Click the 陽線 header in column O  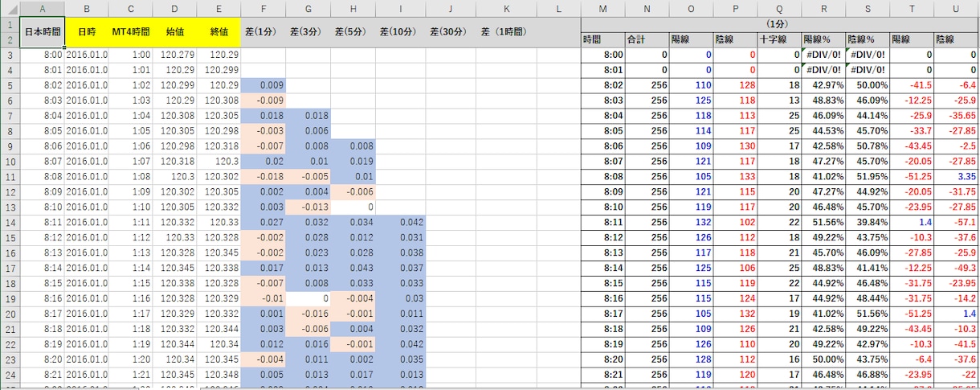pyautogui.click(x=691, y=40)
